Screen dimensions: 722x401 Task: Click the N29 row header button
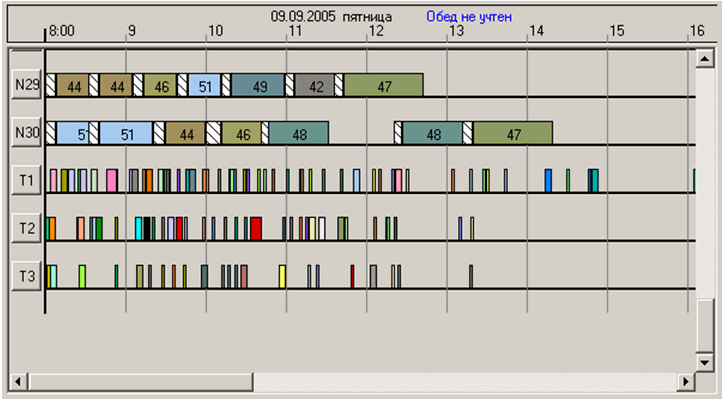[x=27, y=85]
